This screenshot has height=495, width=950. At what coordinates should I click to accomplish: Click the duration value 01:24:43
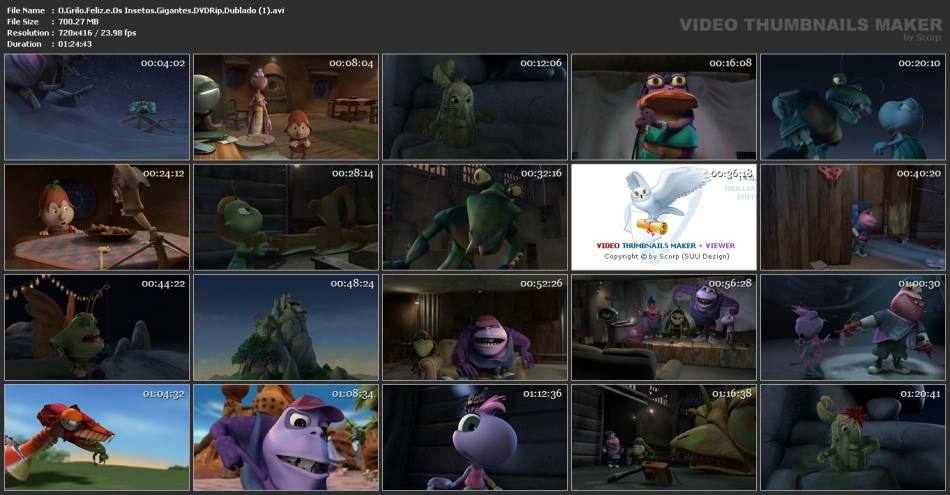tap(75, 44)
